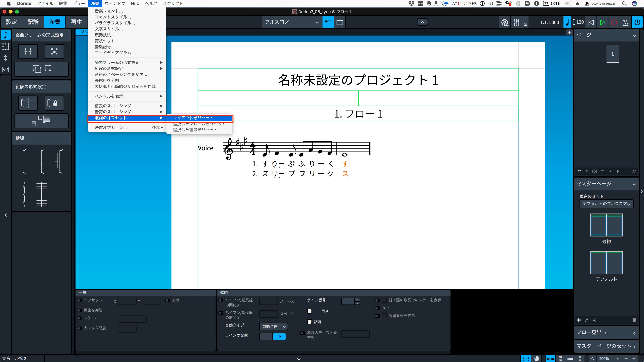
Task: Start playback with the green play button
Action: point(602,22)
